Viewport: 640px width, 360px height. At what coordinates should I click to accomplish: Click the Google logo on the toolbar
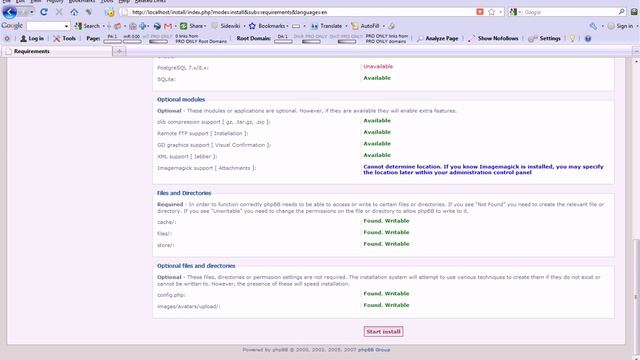(12, 26)
